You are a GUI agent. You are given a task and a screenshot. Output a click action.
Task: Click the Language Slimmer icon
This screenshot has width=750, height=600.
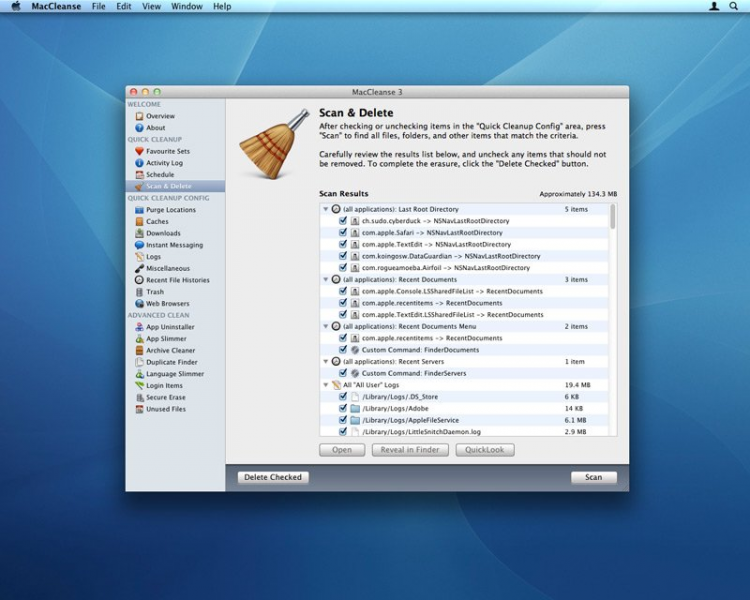tap(139, 374)
